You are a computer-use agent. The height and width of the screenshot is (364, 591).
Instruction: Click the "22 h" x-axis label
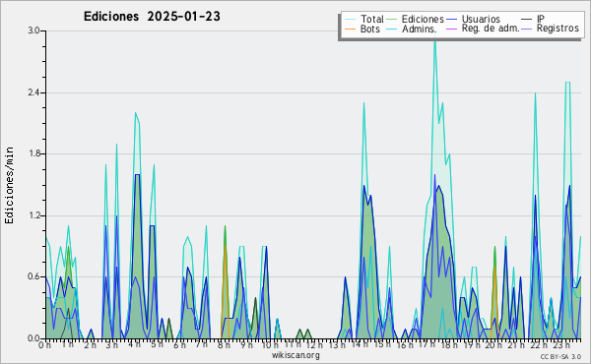(539, 344)
